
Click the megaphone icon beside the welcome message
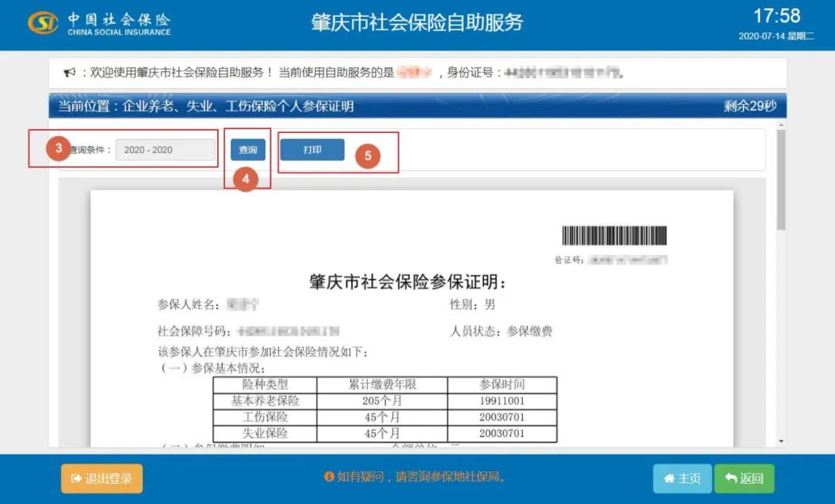pos(70,71)
